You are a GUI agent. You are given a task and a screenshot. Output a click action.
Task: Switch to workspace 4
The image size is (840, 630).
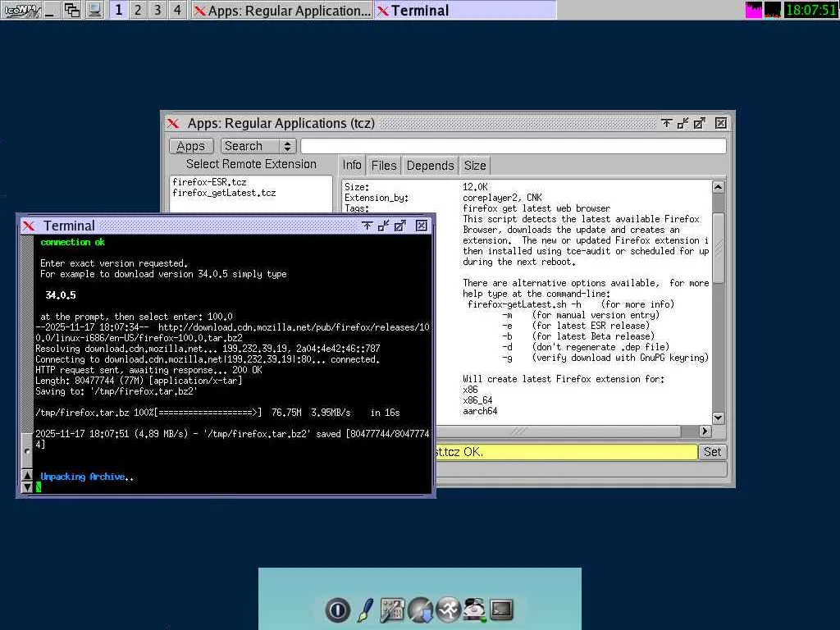point(177,10)
